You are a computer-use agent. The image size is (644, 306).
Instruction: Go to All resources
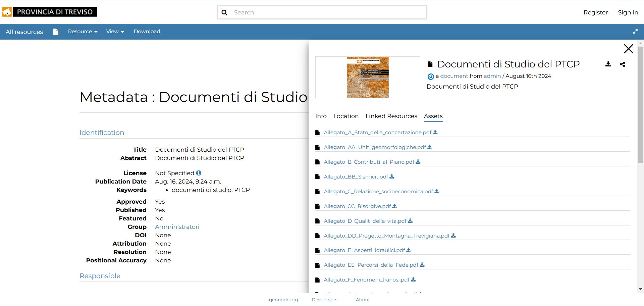(x=24, y=32)
